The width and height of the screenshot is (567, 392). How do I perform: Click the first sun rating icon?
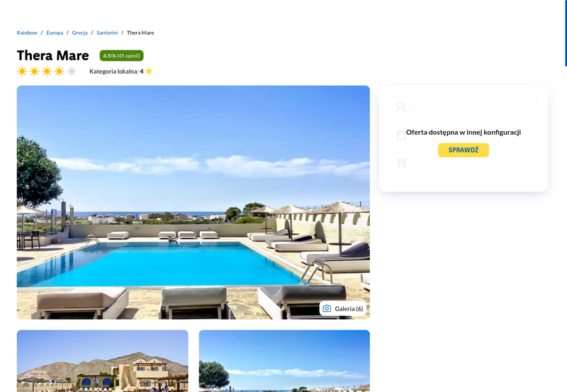pyautogui.click(x=22, y=71)
